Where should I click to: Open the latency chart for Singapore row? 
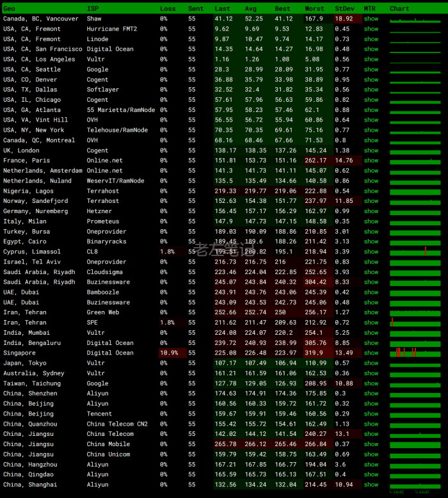coord(415,353)
